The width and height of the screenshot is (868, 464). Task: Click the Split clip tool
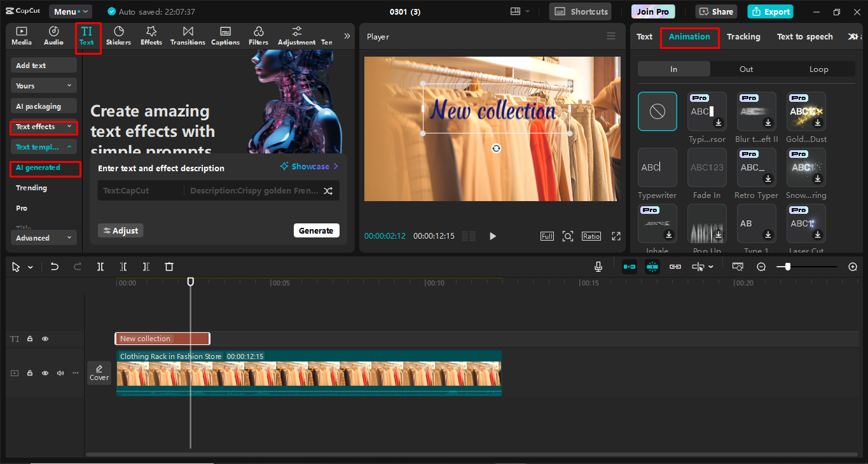pyautogui.click(x=100, y=267)
